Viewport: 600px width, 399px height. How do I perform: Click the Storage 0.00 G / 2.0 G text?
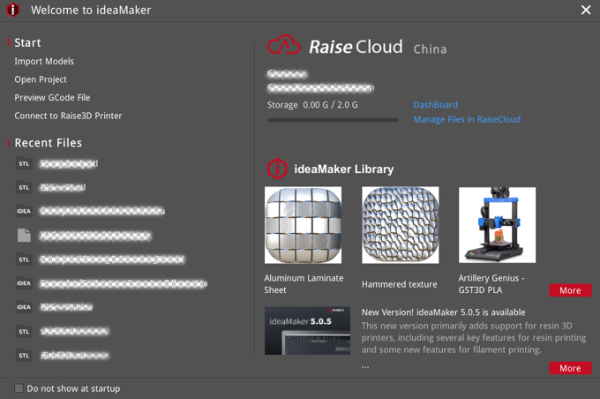tap(312, 105)
